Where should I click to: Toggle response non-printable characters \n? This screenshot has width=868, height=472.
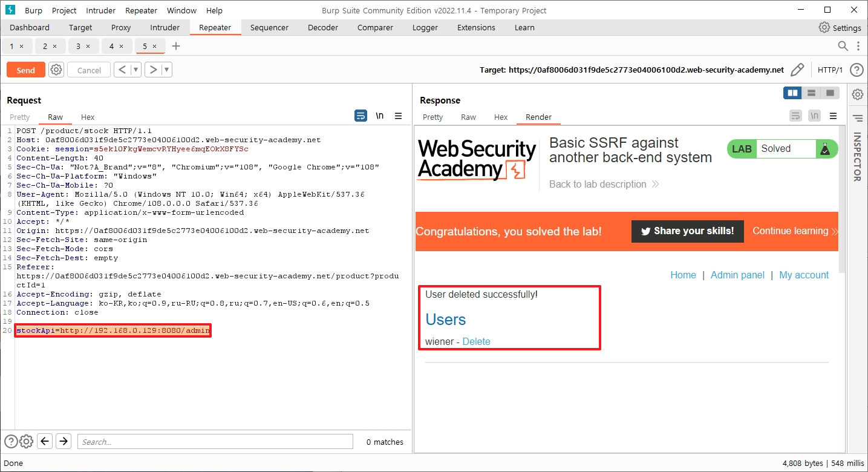[x=815, y=116]
